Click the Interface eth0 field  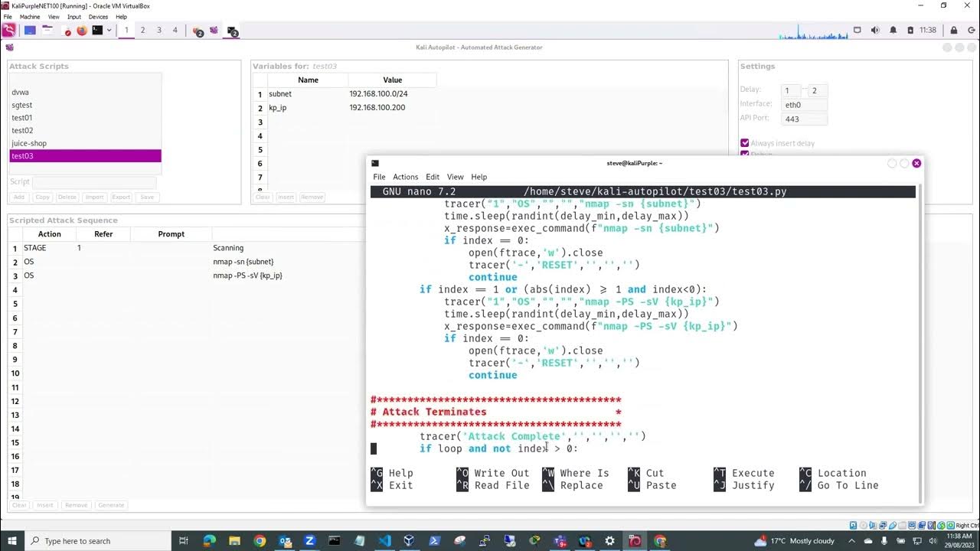[x=805, y=105]
